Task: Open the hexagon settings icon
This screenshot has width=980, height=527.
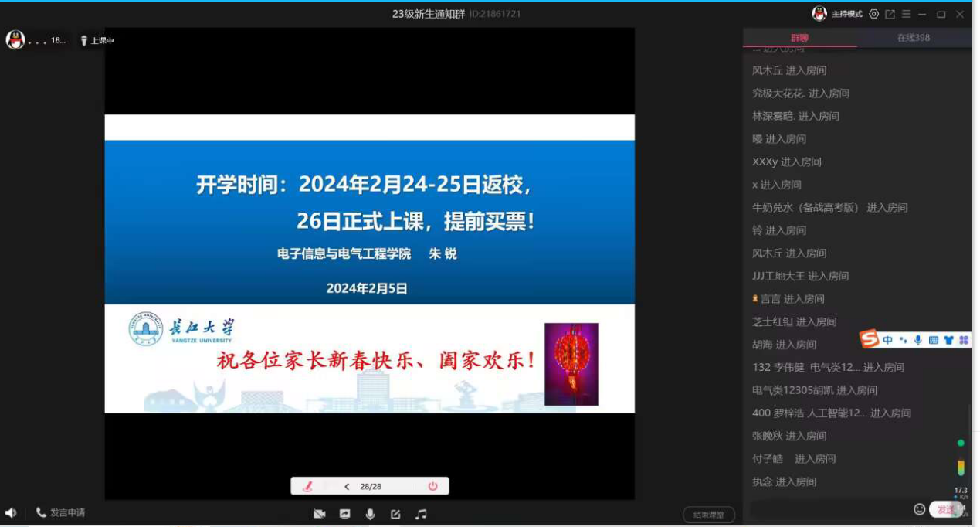Action: coord(873,14)
